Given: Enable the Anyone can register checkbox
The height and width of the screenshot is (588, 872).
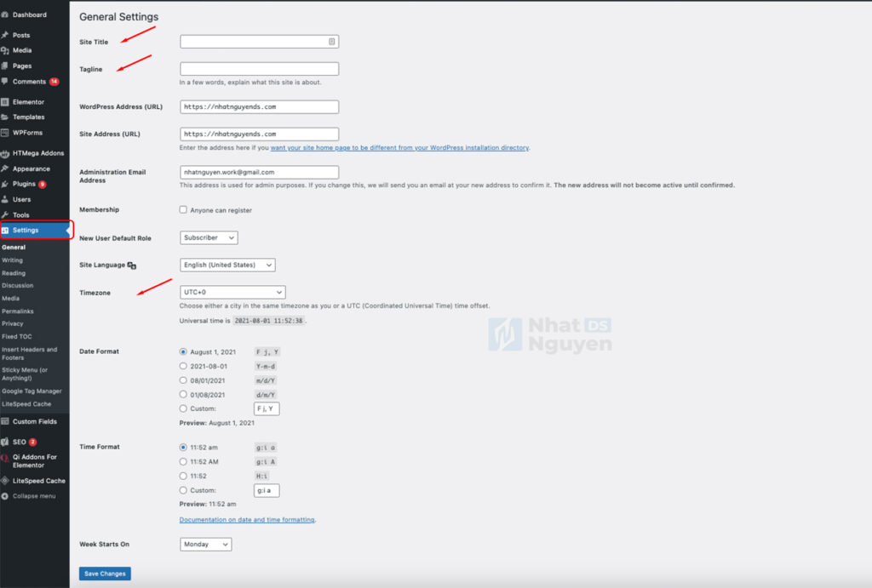Looking at the screenshot, I should pyautogui.click(x=182, y=209).
